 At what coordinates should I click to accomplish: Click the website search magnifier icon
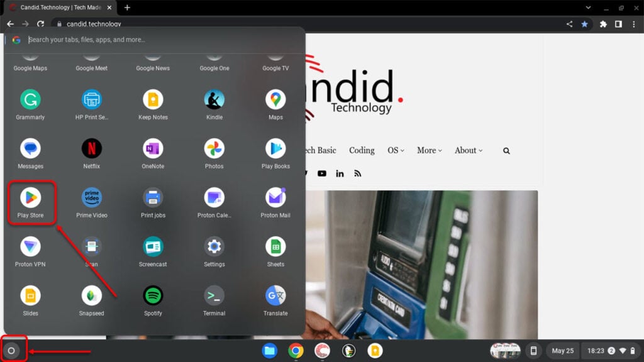coord(506,151)
